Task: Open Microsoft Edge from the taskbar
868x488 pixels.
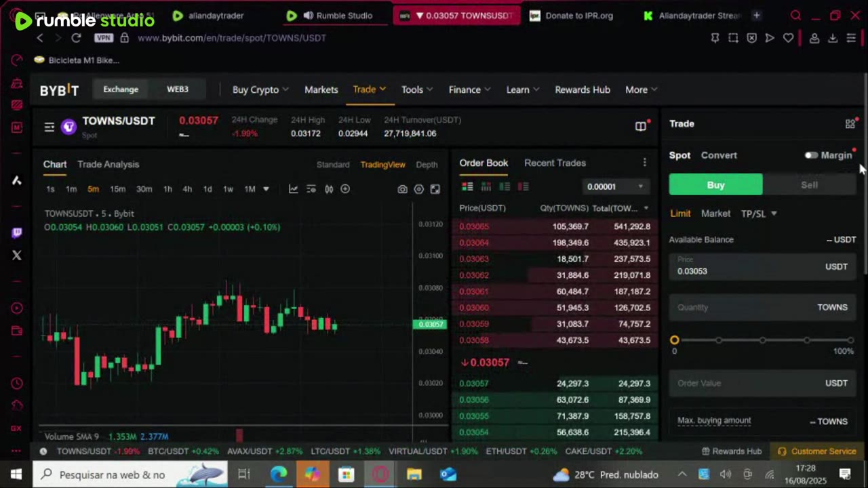Action: 279,474
